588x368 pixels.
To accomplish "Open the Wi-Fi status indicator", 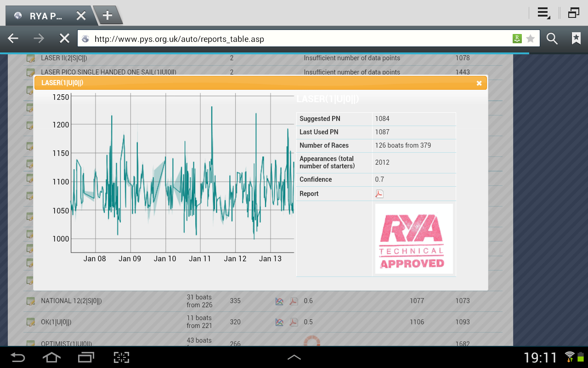I will (570, 356).
